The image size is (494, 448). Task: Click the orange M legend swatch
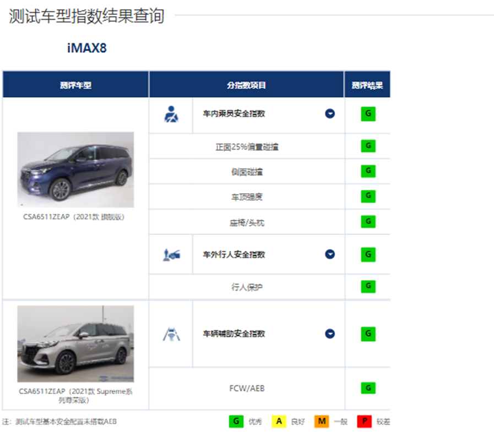[x=322, y=421]
